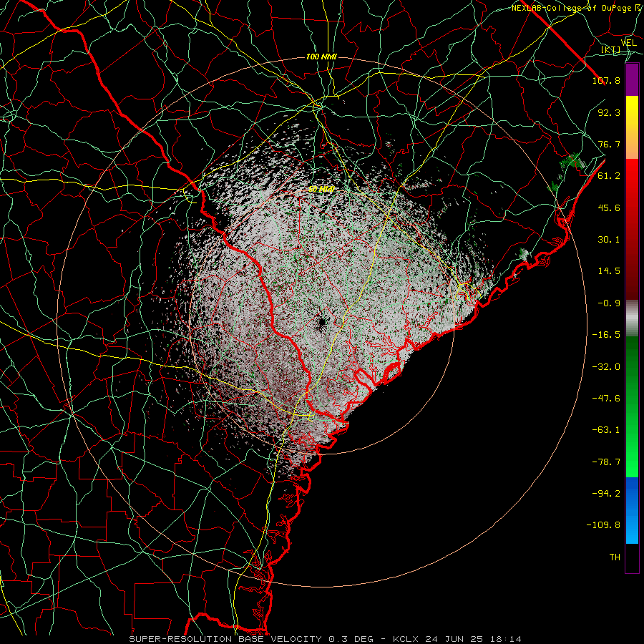Screen dimensions: 644x644
Task: Click the -47.6 value on velocity scale
Action: pos(606,399)
